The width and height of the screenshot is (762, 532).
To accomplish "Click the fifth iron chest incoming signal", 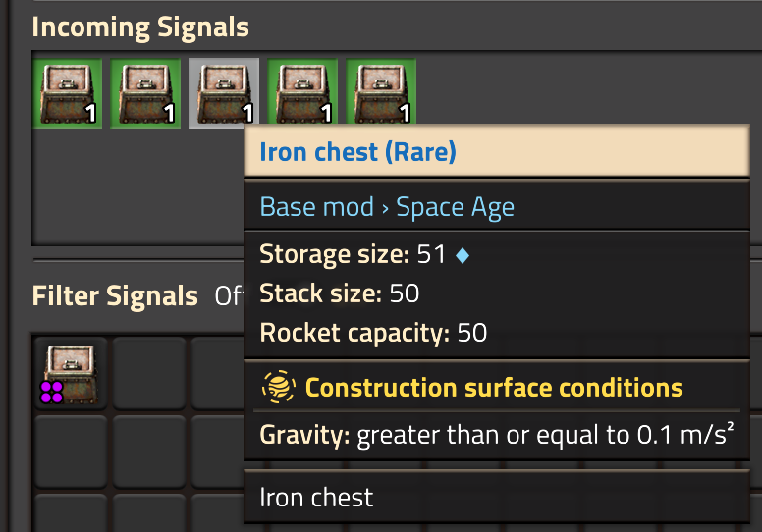I will [x=381, y=93].
